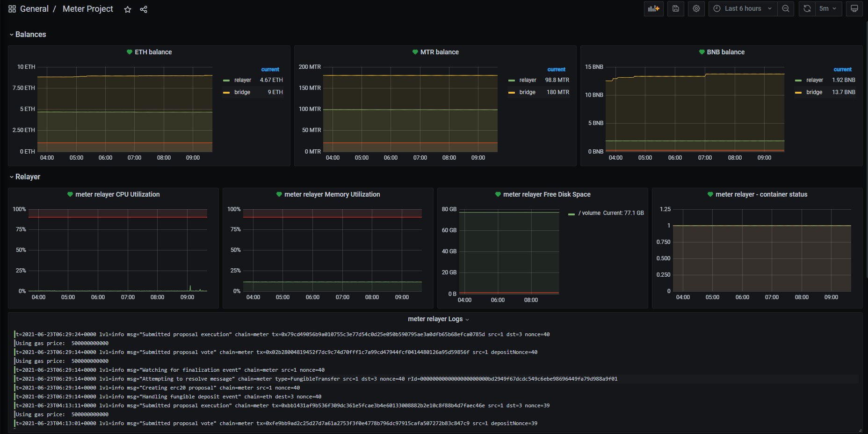
Task: Click the MTR balance heart alert icon
Action: point(415,52)
